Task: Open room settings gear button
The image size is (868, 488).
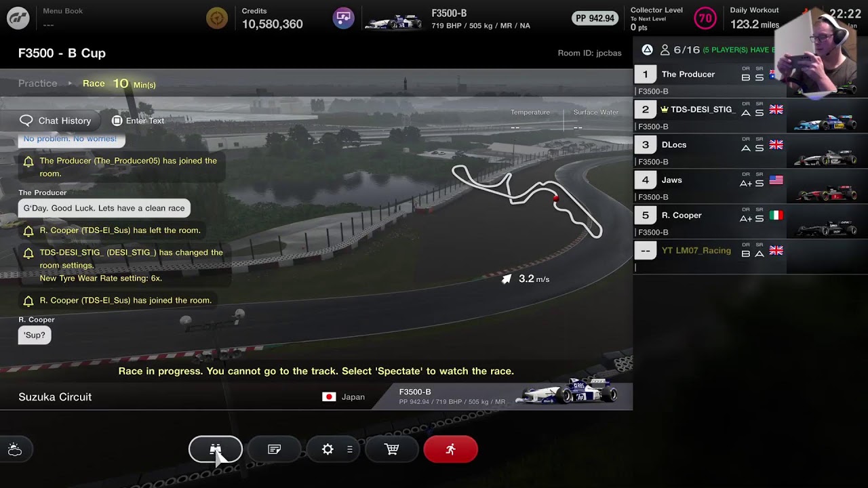Action: 328,449
